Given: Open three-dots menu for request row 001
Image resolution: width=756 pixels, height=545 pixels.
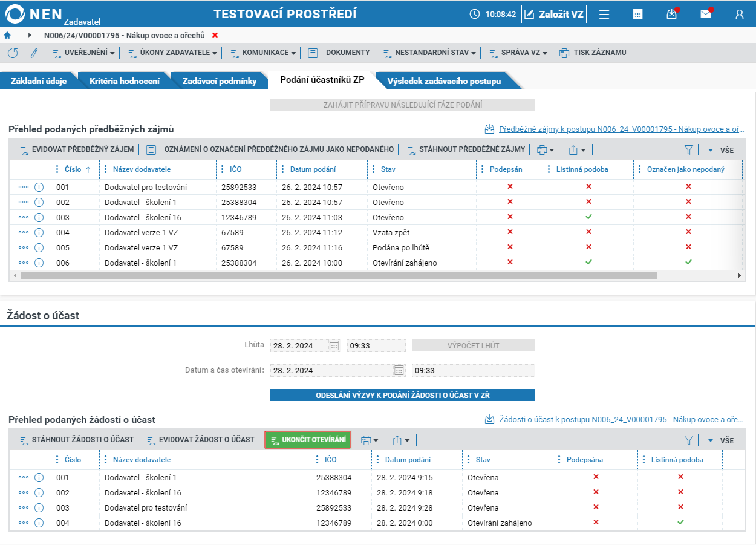Looking at the screenshot, I should 24,477.
